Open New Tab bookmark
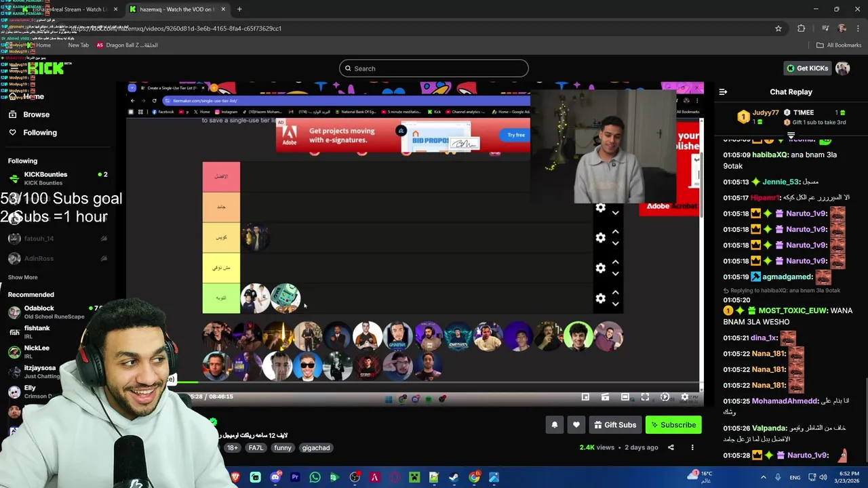This screenshot has width=868, height=488. 78,45
